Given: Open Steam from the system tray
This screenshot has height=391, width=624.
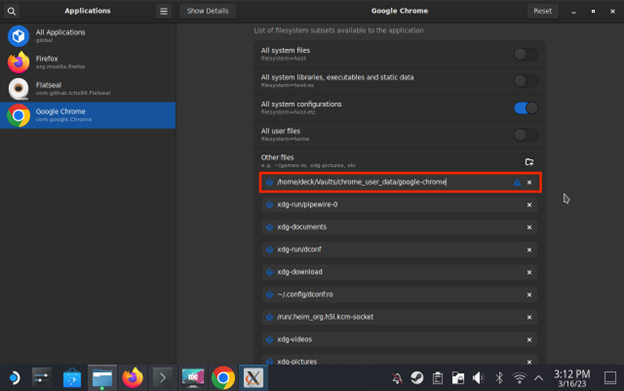Looking at the screenshot, I should pos(417,378).
